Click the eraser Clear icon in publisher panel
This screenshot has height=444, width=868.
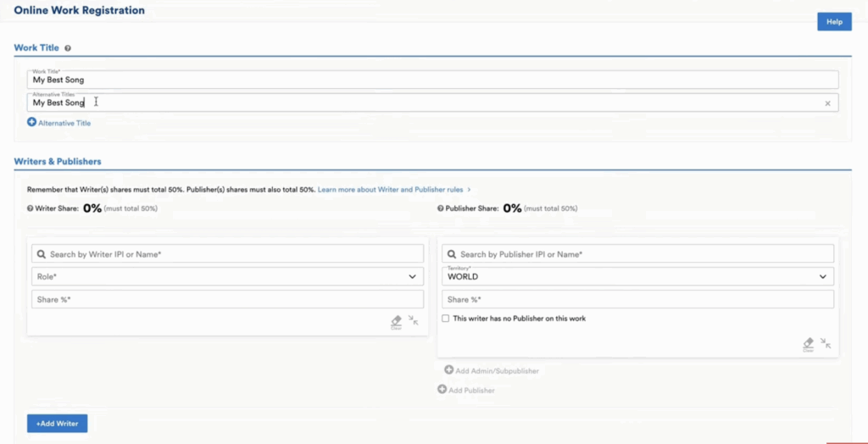click(808, 344)
